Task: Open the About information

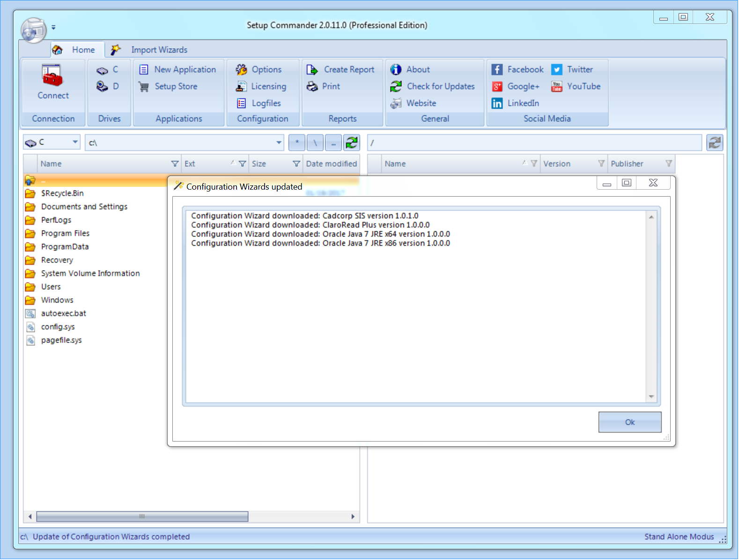Action: click(410, 70)
